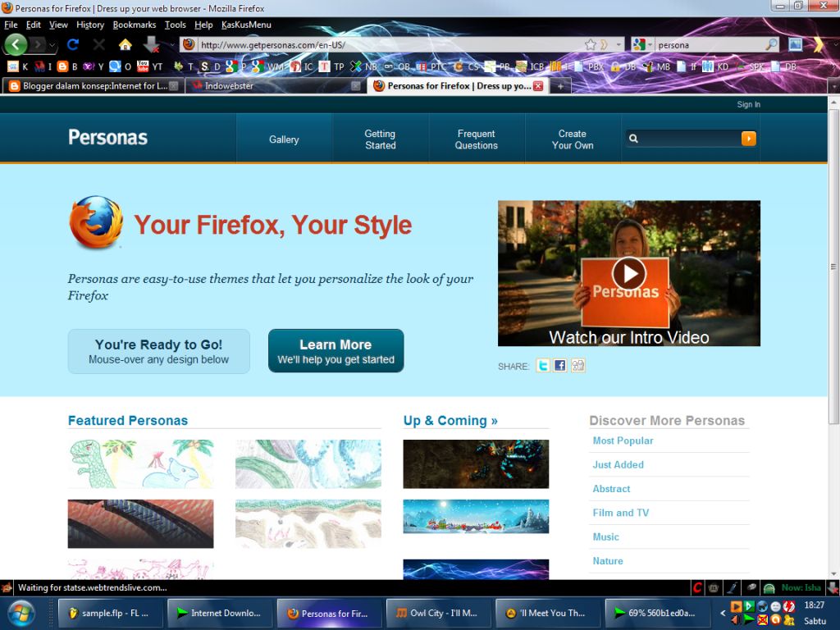Reload the current page
The height and width of the screenshot is (630, 840).
tap(73, 44)
